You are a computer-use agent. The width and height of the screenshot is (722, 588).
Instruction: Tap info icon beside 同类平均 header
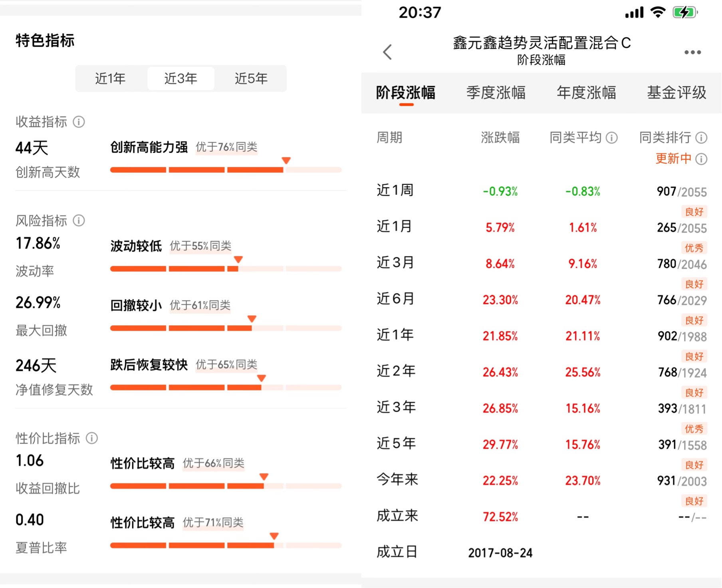coord(612,138)
